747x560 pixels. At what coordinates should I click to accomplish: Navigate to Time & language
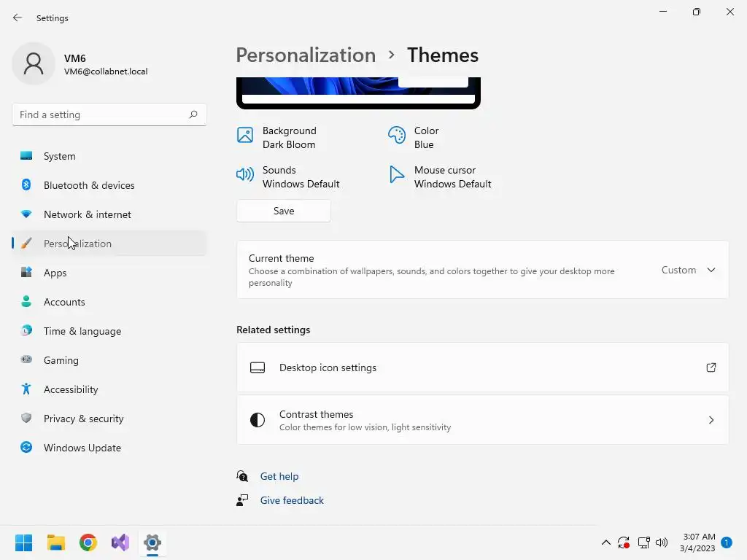click(82, 331)
